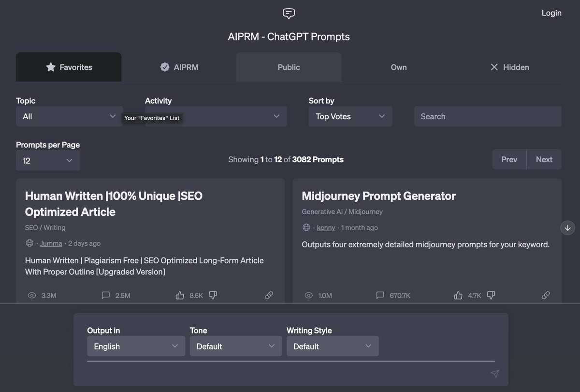Downvote the Human Written article prompt
The height and width of the screenshot is (392, 580).
[213, 295]
